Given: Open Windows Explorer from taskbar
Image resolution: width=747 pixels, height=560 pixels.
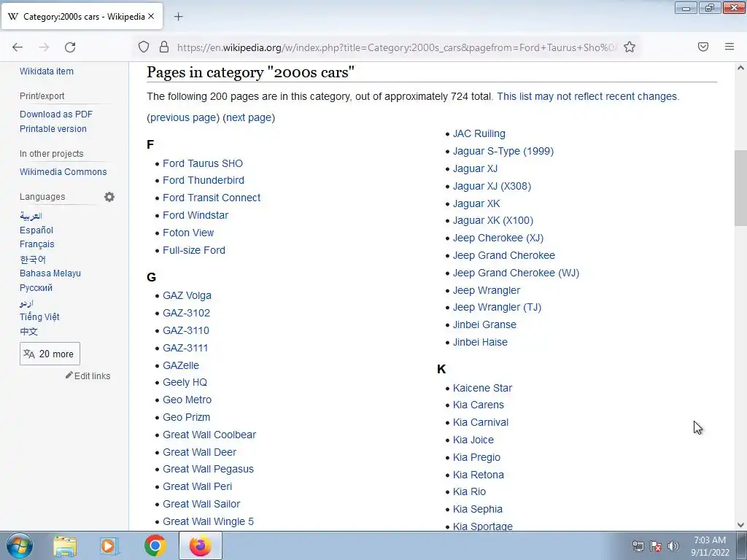Looking at the screenshot, I should (65, 545).
